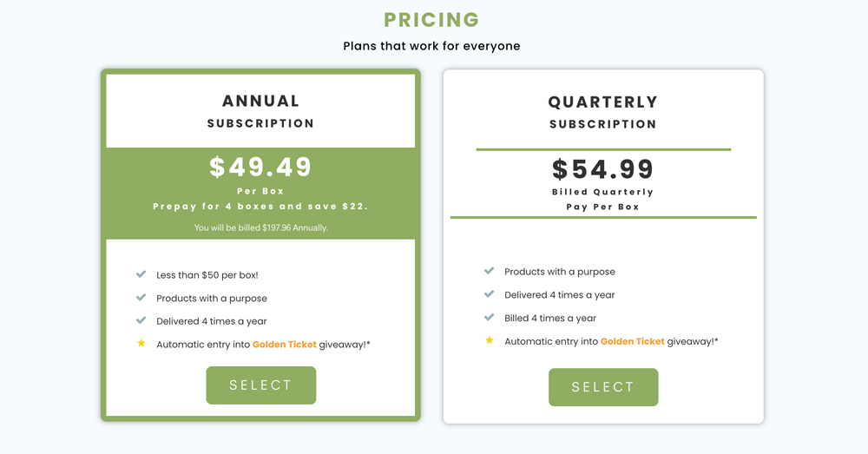
Task: Click the gold star in Annual plan
Action: click(141, 344)
